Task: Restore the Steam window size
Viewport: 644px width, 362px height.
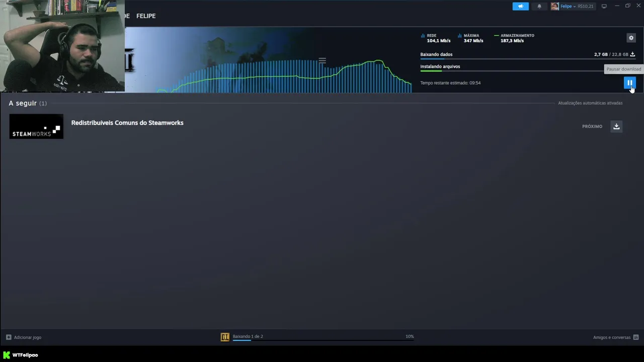Action: tap(627, 6)
